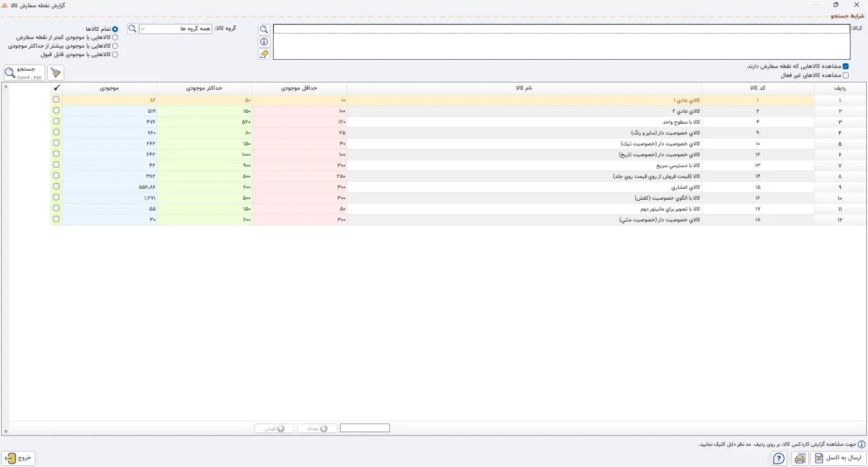The image size is (868, 467).
Task: Sort by the نام کالا column header
Action: point(524,88)
